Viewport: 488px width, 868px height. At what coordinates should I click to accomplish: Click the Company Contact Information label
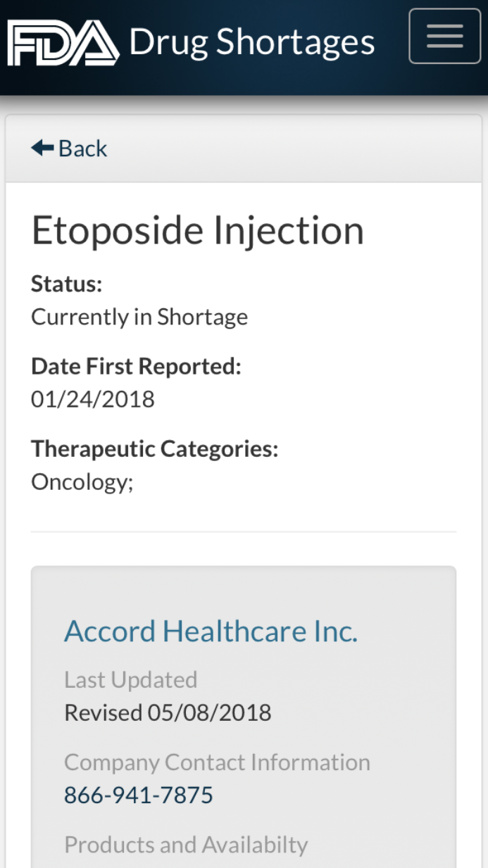(217, 762)
